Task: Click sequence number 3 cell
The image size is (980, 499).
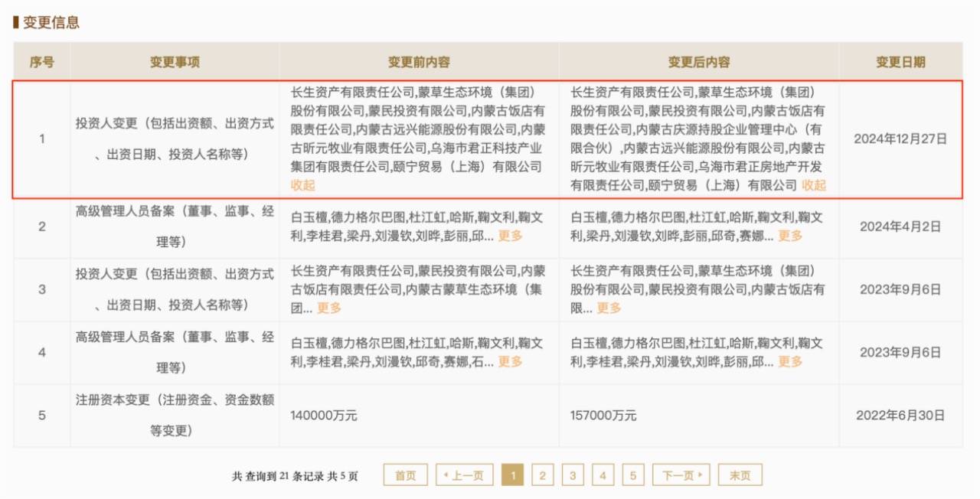Action: pos(41,289)
